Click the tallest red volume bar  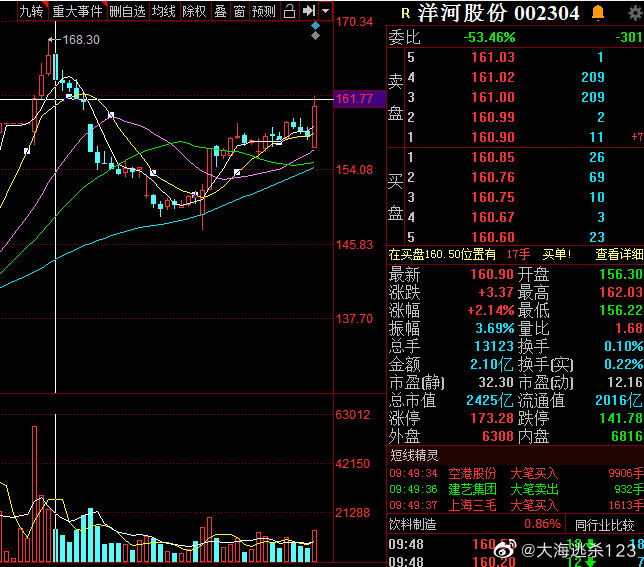pos(34,494)
